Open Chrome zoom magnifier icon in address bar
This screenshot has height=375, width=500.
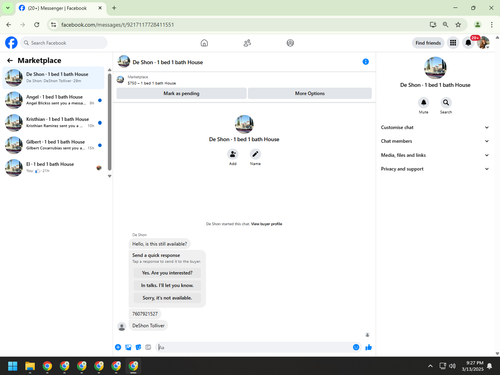[446, 25]
